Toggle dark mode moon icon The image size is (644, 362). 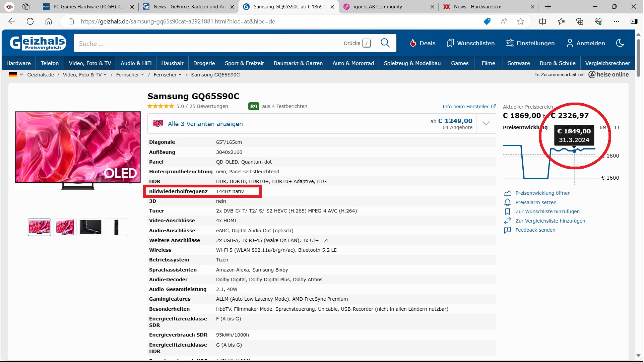620,43
